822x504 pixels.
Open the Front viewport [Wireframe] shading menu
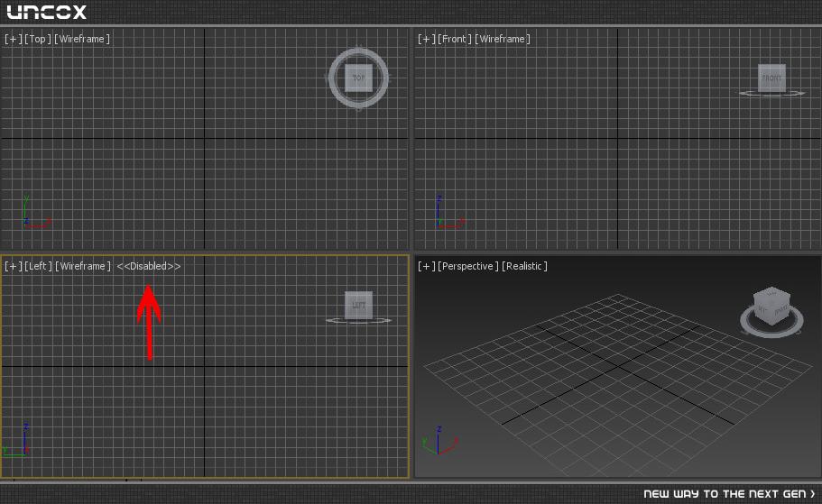point(503,39)
